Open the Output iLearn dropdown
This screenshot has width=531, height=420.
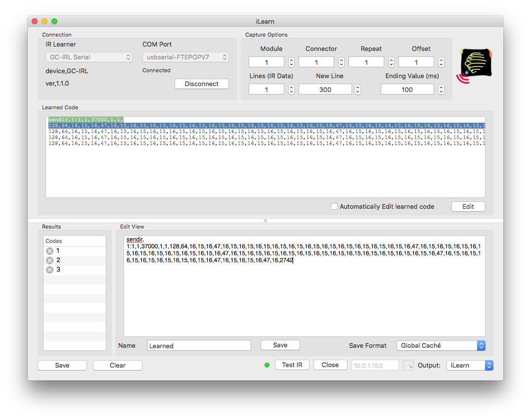470,365
